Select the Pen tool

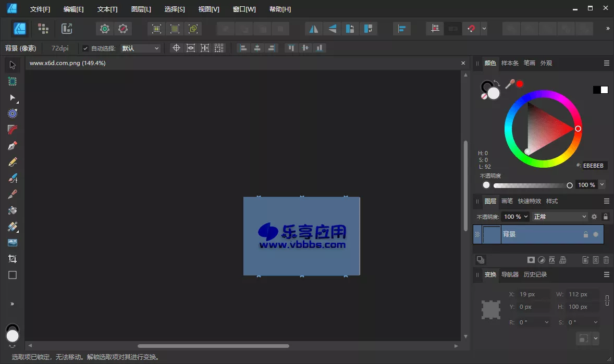click(x=13, y=145)
